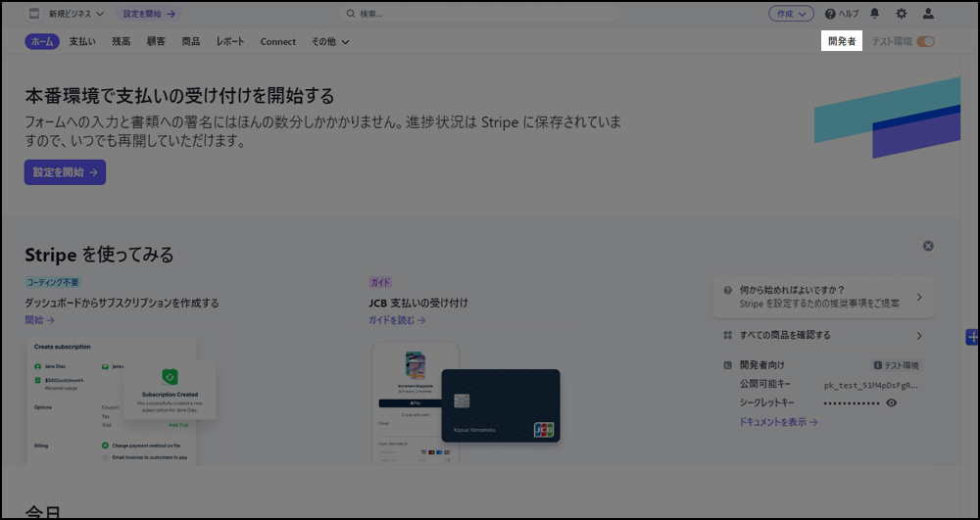Open the settings gear icon

(x=902, y=13)
